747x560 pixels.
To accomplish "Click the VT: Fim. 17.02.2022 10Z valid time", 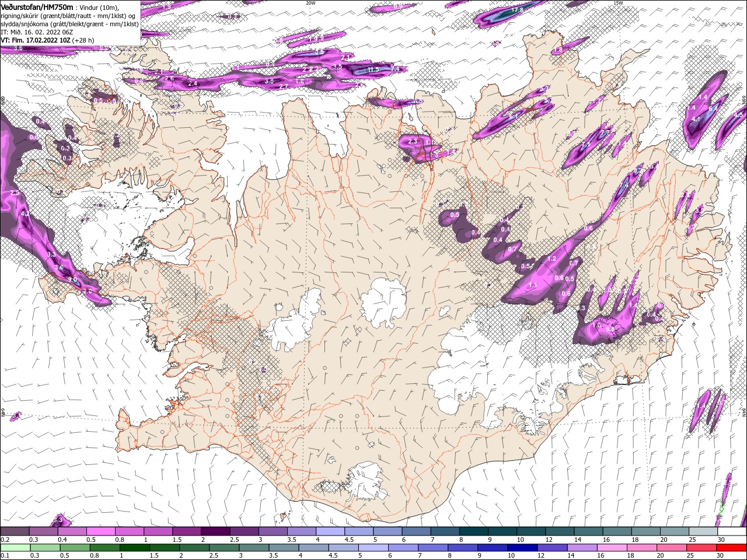I will coord(35,40).
